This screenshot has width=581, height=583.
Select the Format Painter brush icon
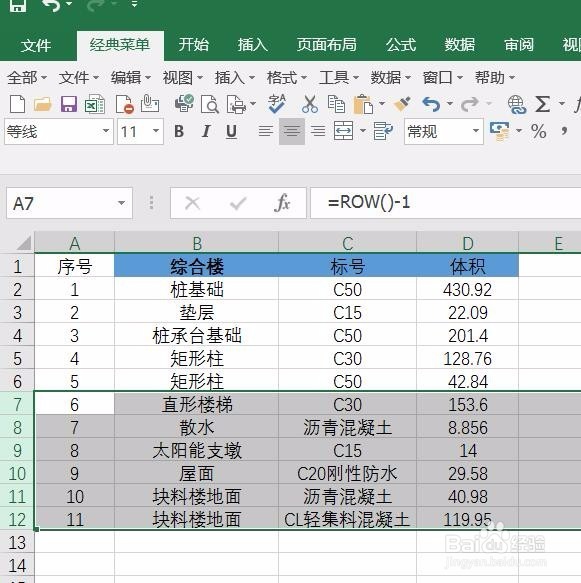point(402,104)
